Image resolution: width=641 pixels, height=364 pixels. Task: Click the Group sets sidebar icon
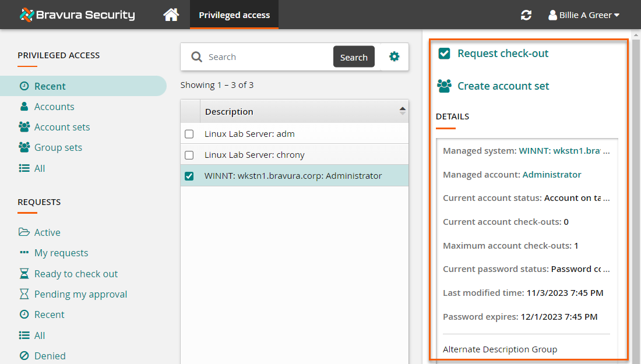24,147
